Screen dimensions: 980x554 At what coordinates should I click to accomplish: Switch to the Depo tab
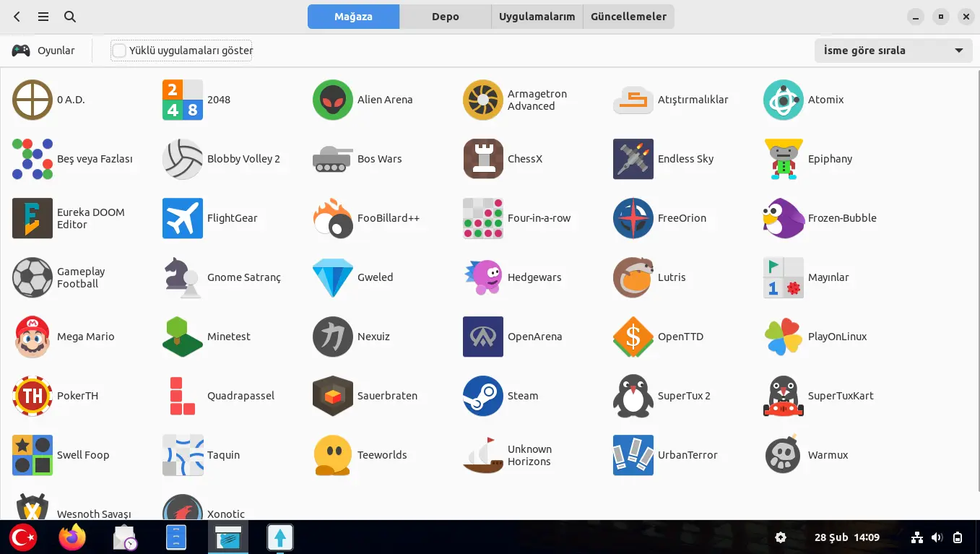tap(446, 17)
